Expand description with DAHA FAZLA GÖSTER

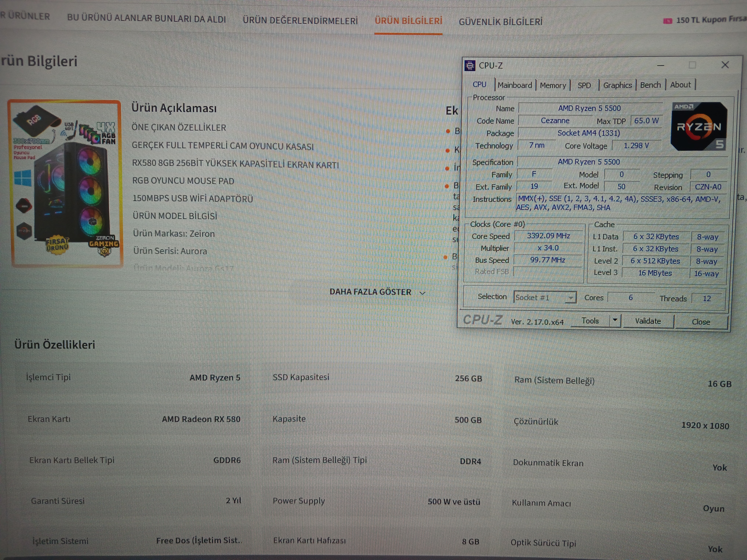[x=377, y=292]
